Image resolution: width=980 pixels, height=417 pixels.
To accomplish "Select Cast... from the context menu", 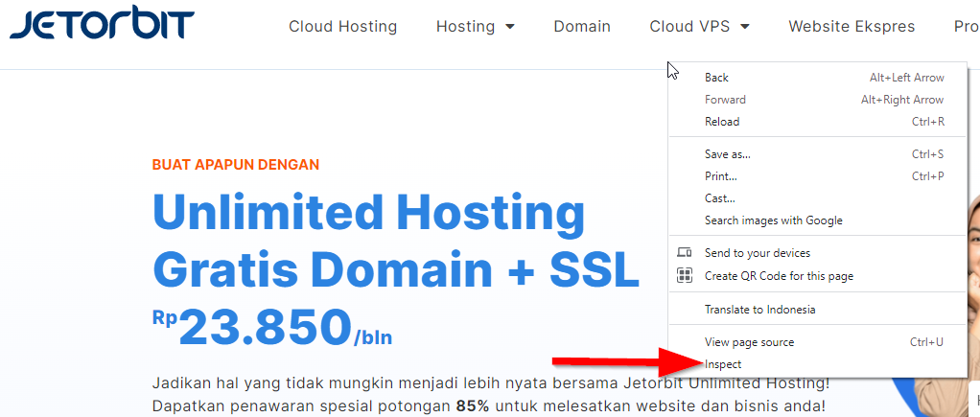I will point(818,198).
